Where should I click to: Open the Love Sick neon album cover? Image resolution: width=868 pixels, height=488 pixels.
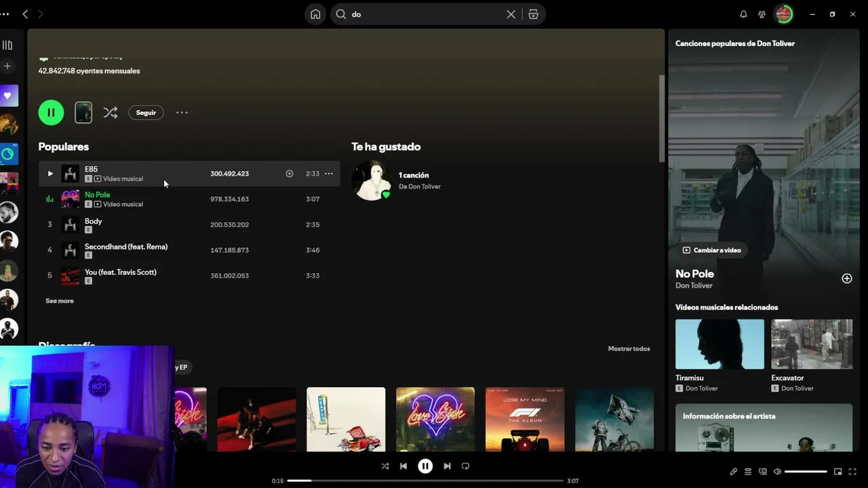[x=435, y=419]
